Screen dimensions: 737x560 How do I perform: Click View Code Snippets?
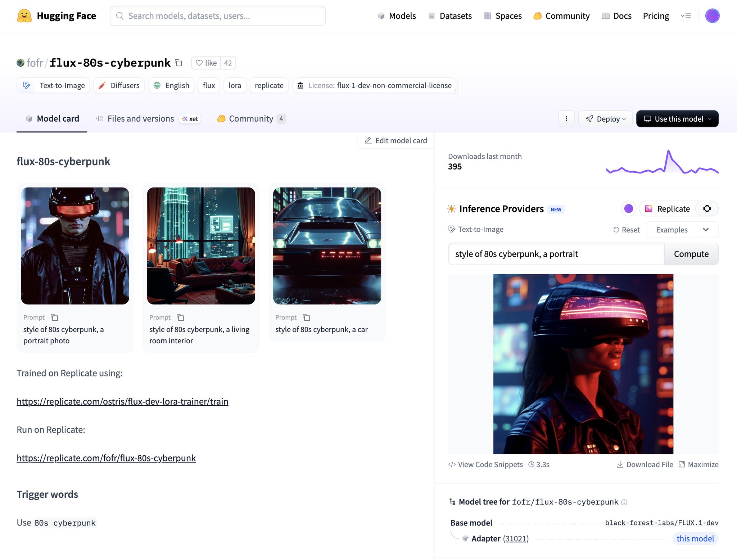coord(485,465)
